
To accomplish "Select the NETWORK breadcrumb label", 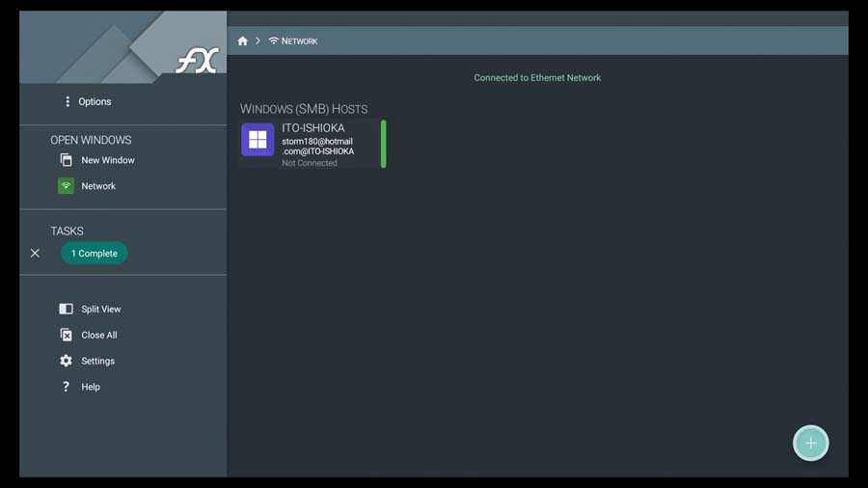I will tap(300, 41).
